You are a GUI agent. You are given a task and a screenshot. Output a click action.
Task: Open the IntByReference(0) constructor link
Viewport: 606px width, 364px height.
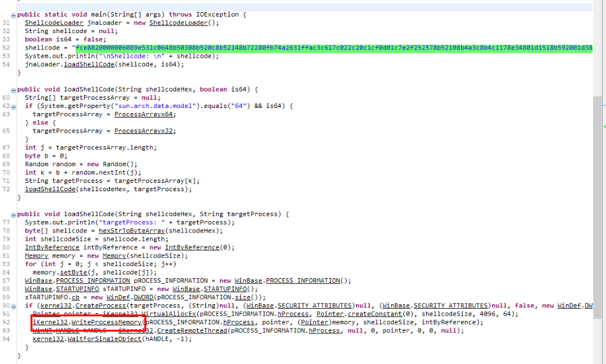click(192, 247)
